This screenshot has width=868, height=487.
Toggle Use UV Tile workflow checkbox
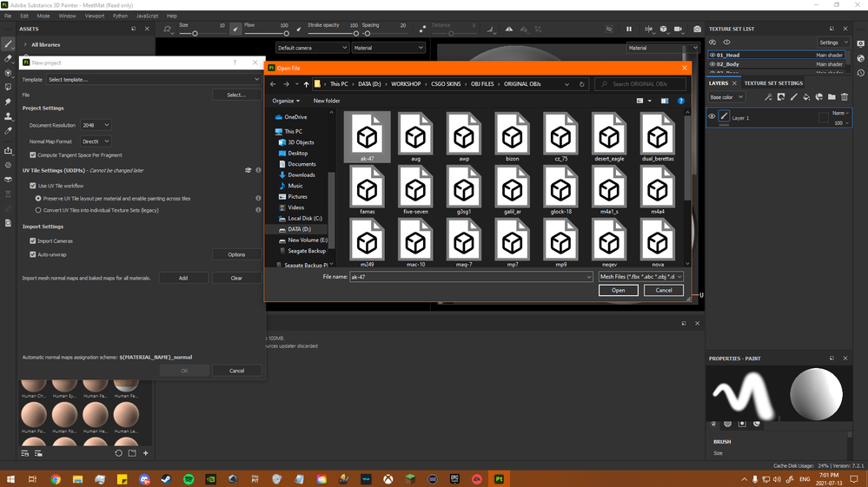[x=33, y=186]
